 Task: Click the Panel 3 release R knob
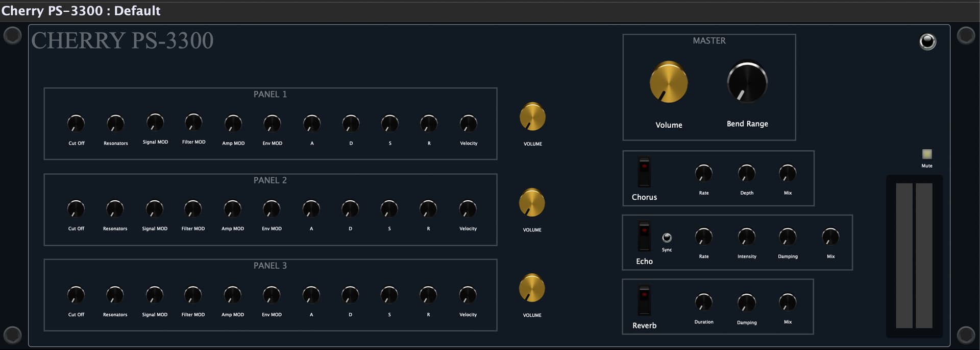click(428, 294)
